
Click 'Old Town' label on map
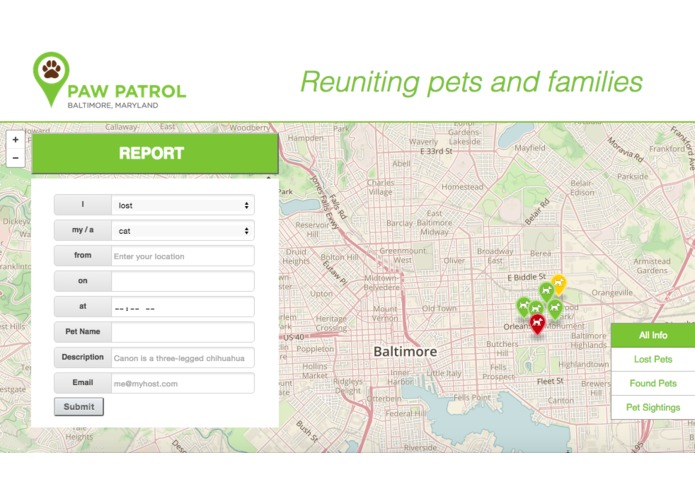click(x=439, y=308)
